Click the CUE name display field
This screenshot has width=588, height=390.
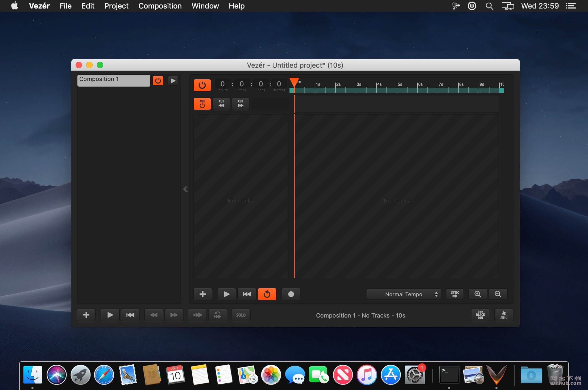tap(270, 104)
